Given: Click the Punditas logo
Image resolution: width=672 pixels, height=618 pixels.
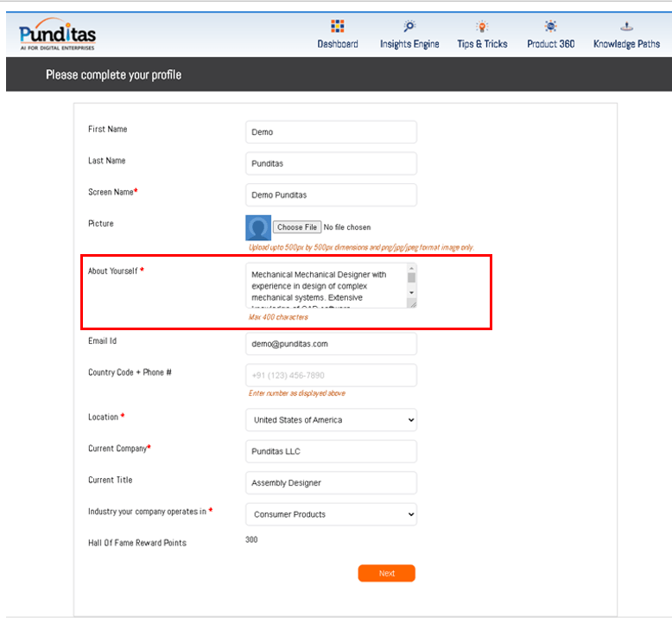Looking at the screenshot, I should (57, 35).
